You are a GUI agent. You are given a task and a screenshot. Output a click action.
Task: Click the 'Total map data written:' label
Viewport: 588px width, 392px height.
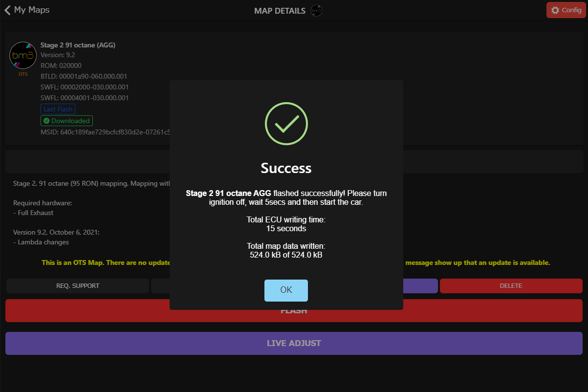tap(286, 246)
